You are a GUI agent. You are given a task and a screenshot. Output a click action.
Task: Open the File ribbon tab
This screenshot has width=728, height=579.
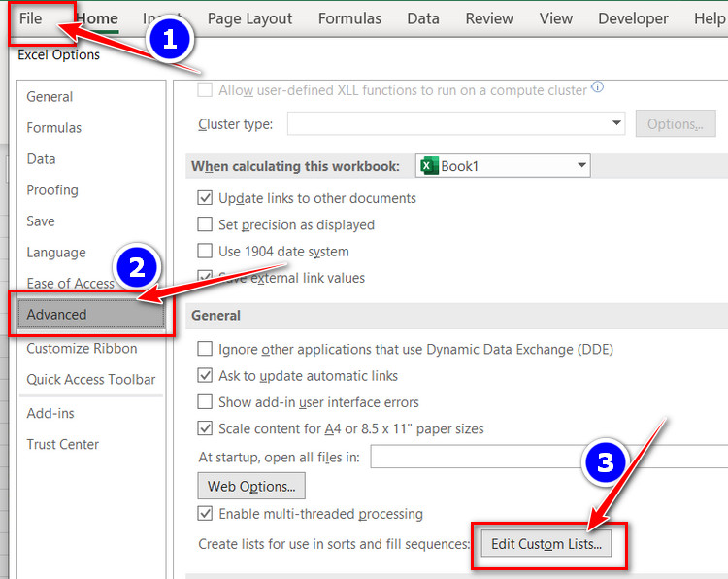(x=31, y=18)
